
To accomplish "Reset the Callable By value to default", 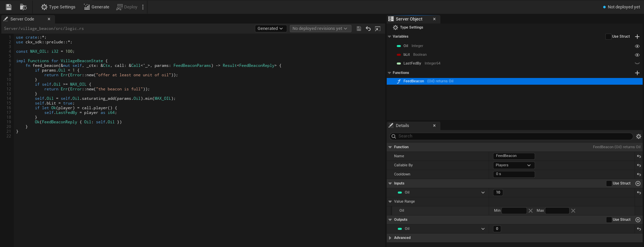I will pyautogui.click(x=639, y=165).
